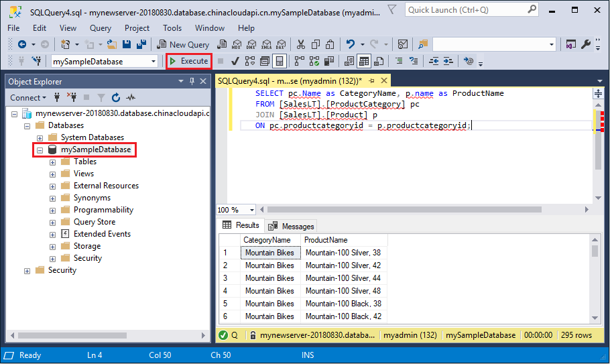Toggle Include Live Query Statistics

coord(314,61)
